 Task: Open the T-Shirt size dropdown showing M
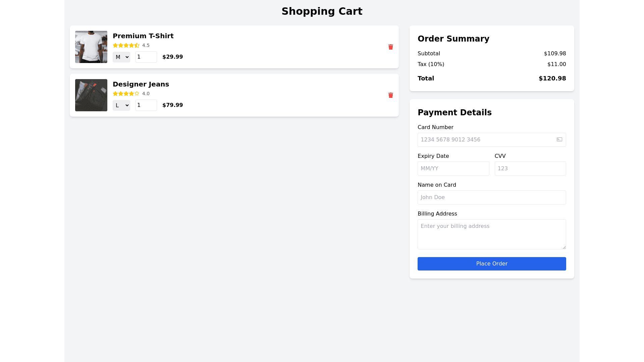point(121,57)
